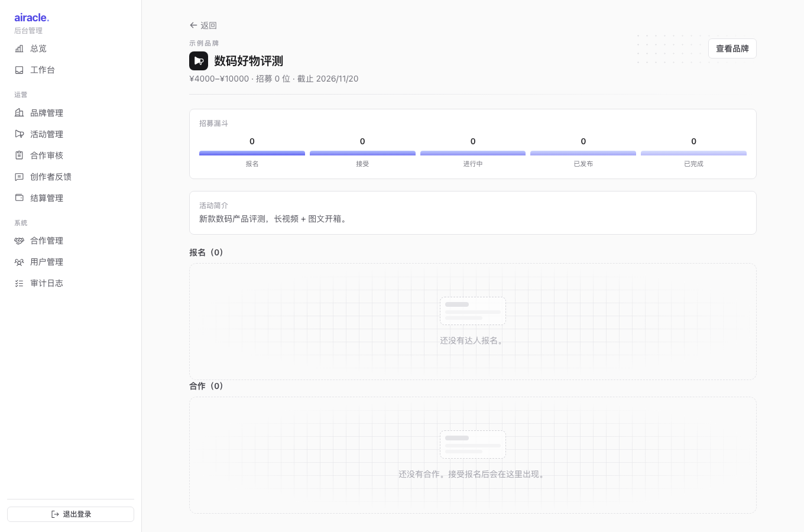Screen dimensions: 804x532
Task: Click the 进行中 funnel stage label
Action: [x=473, y=164]
